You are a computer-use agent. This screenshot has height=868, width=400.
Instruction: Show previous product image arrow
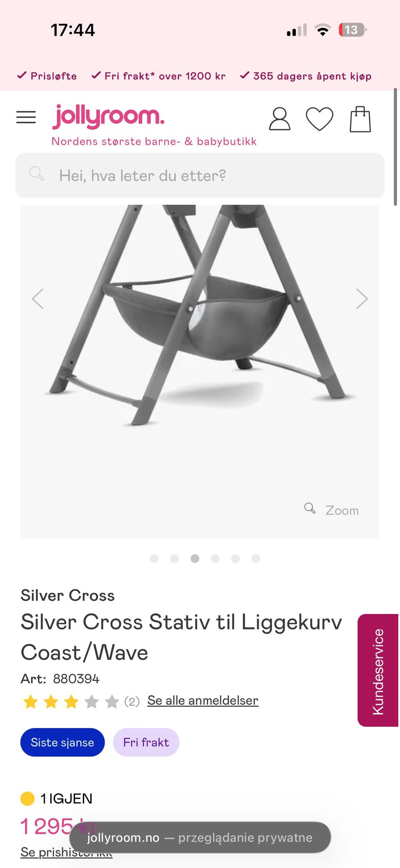[x=38, y=299]
